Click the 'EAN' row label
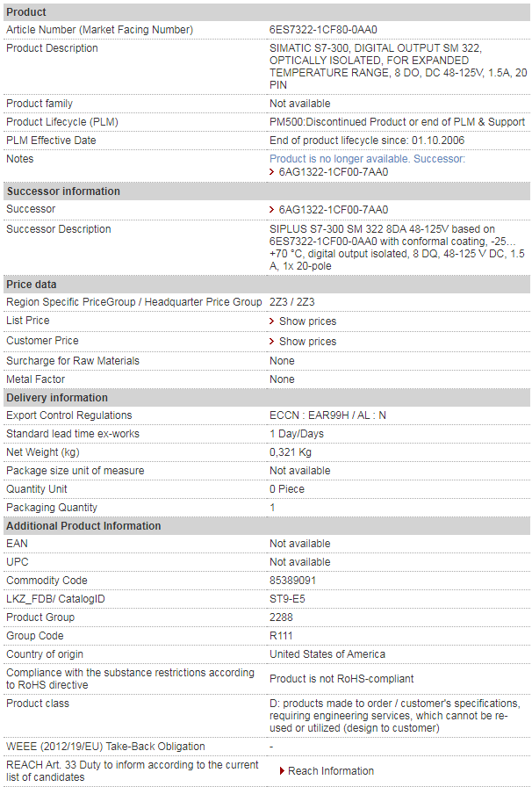 17,544
